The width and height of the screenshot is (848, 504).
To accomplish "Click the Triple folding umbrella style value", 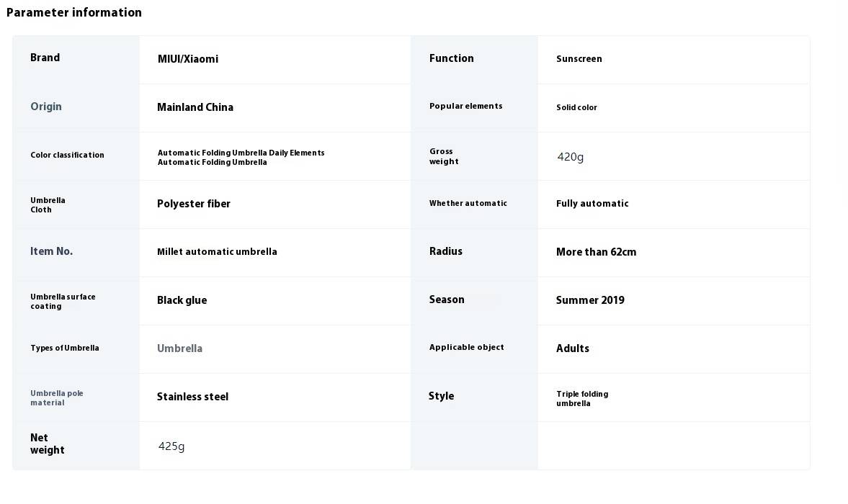I will pyautogui.click(x=582, y=399).
